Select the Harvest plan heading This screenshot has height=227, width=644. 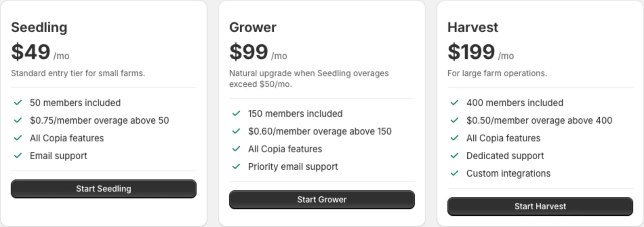point(473,27)
